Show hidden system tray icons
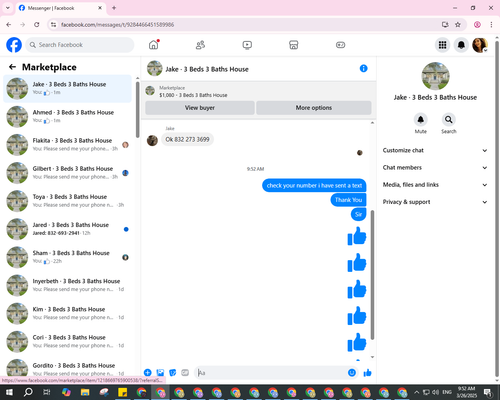Screen dimensions: 500x400 416,392
